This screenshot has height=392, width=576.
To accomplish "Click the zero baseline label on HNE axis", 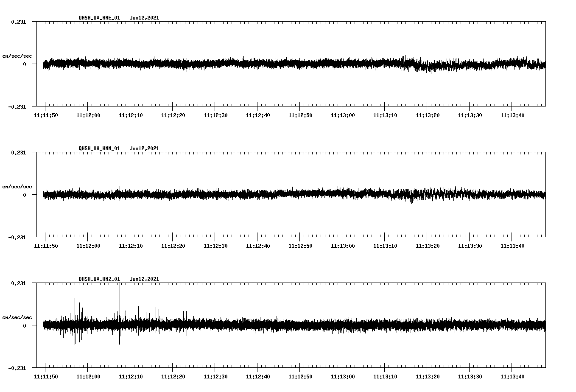I will tap(25, 64).
